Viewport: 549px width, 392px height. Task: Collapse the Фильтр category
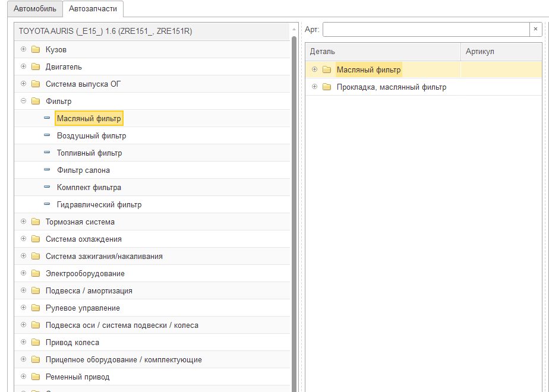pyautogui.click(x=23, y=101)
